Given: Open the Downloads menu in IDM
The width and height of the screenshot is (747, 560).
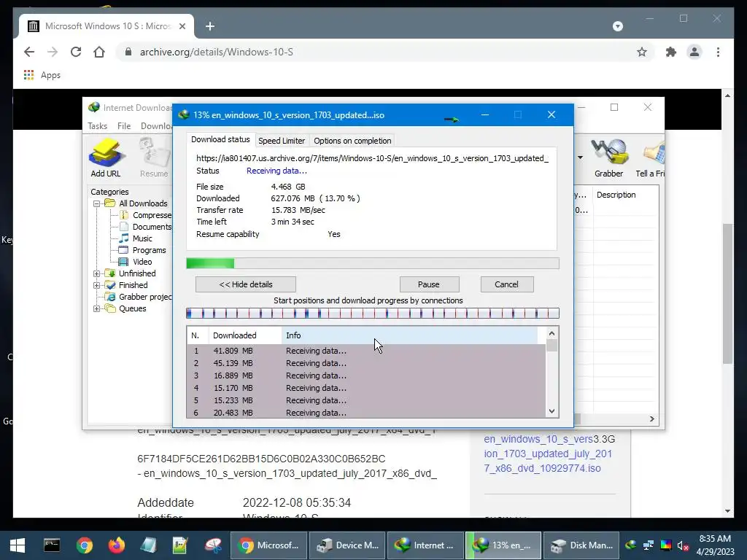Looking at the screenshot, I should click(x=156, y=125).
